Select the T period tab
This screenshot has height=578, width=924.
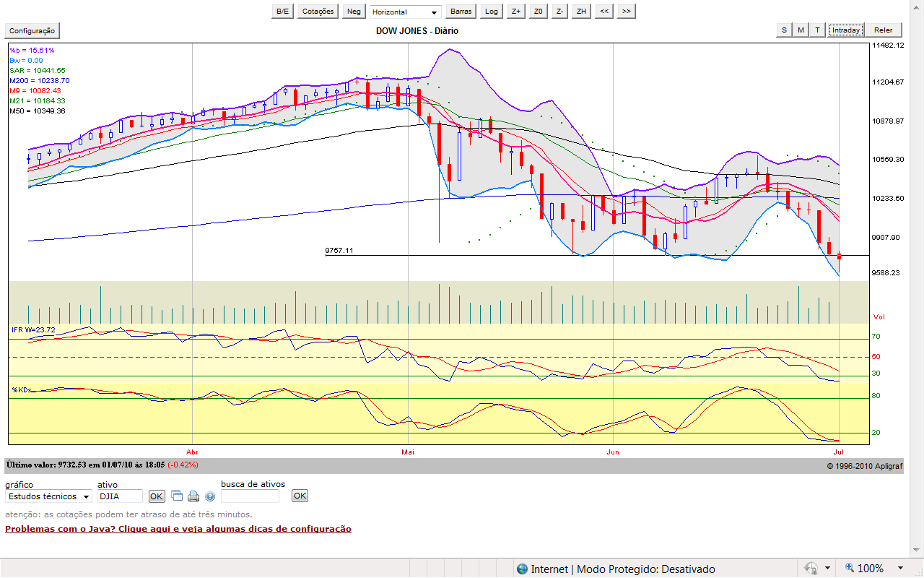(x=817, y=30)
